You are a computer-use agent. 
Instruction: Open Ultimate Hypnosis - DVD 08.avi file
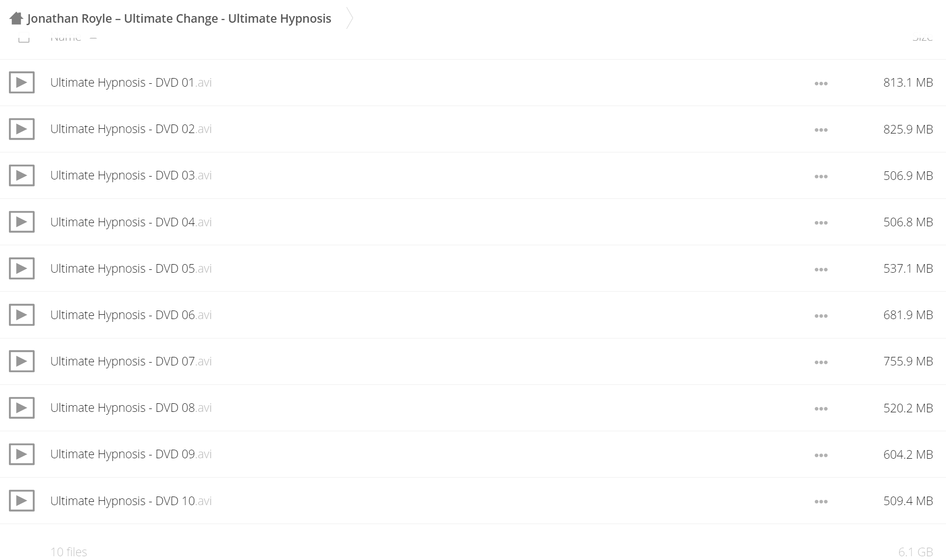(x=131, y=408)
